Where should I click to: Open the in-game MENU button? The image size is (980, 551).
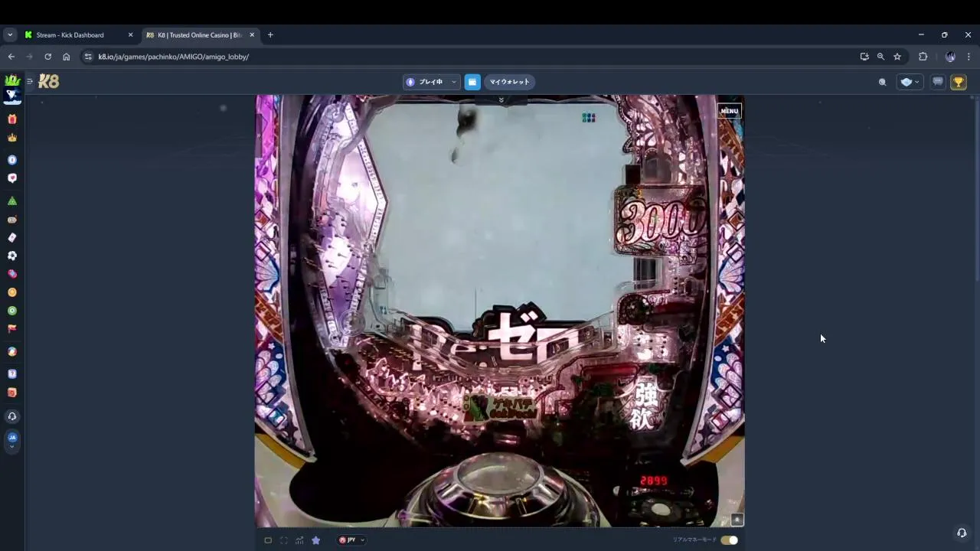[x=729, y=111]
